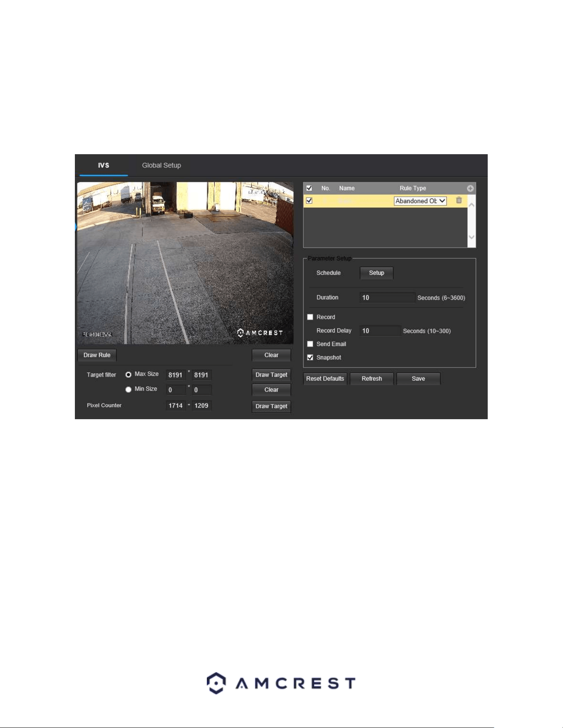Select the Min Size radio button
Screen dimensions: 563x728
[x=128, y=389]
